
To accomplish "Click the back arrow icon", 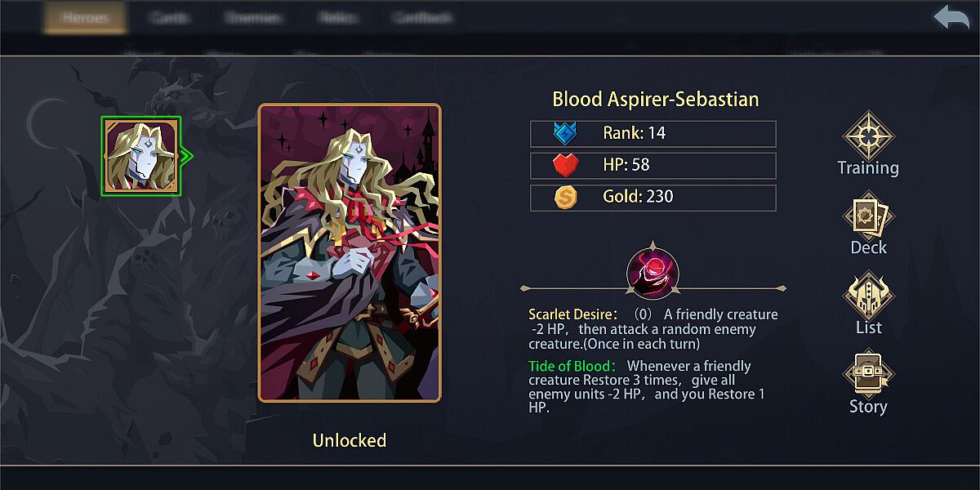I will click(x=951, y=19).
